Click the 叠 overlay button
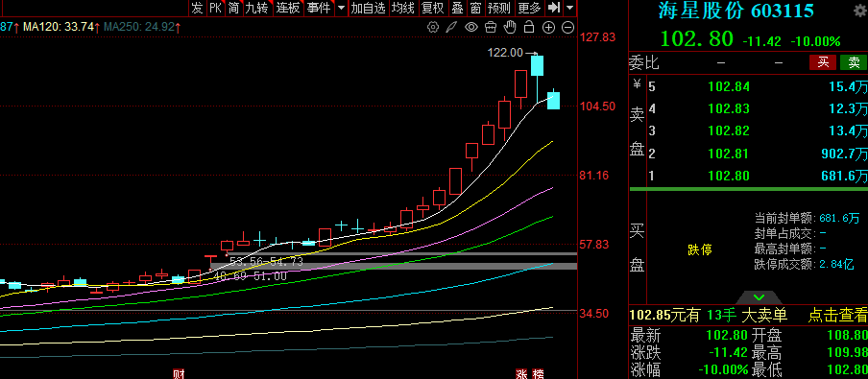Image resolution: width=868 pixels, height=379 pixels. (457, 8)
